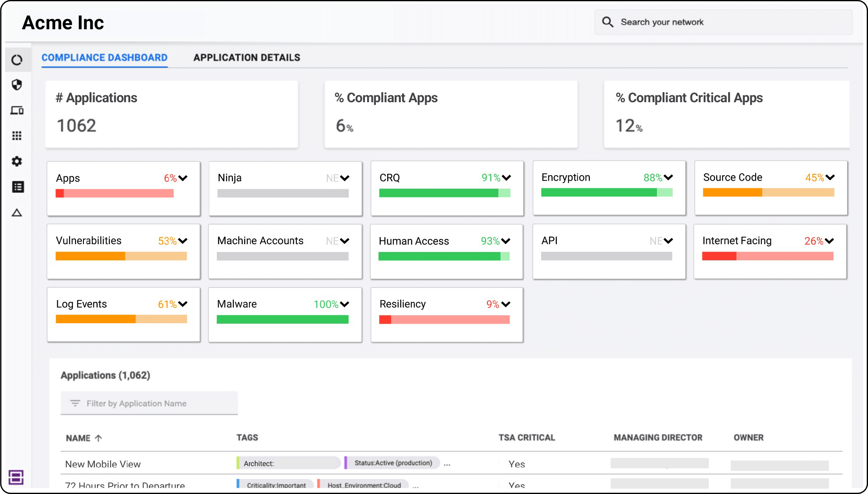Click the % Compliant Apps card
This screenshot has height=494, width=868.
click(451, 114)
